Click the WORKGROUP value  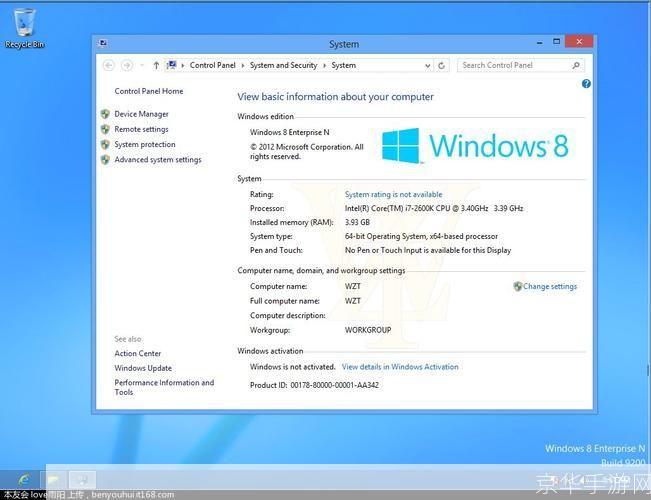tap(368, 330)
